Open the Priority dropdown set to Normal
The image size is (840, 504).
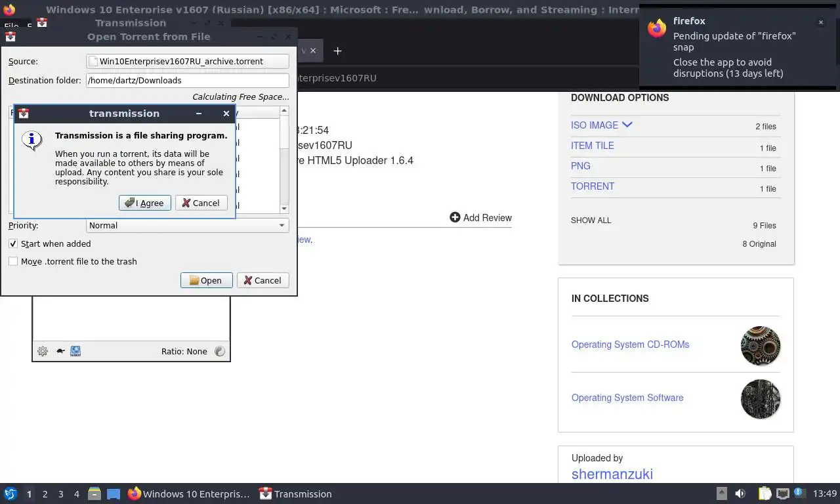pos(188,225)
